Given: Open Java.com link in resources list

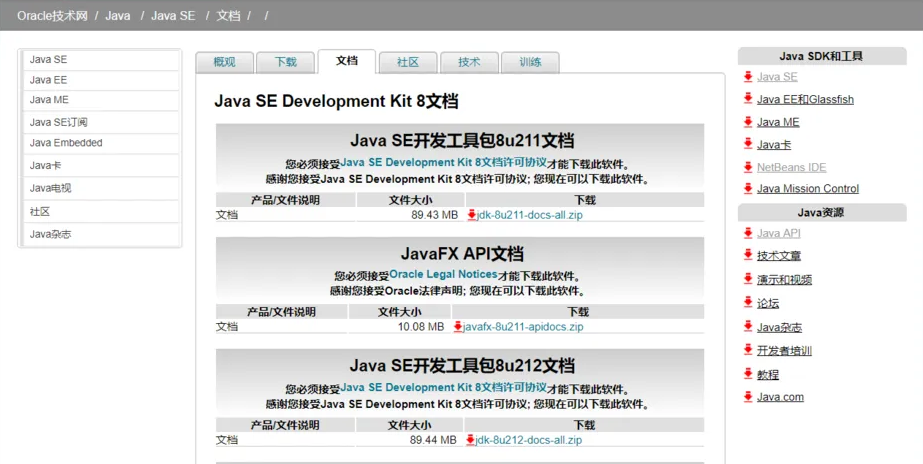Looking at the screenshot, I should click(x=780, y=397).
